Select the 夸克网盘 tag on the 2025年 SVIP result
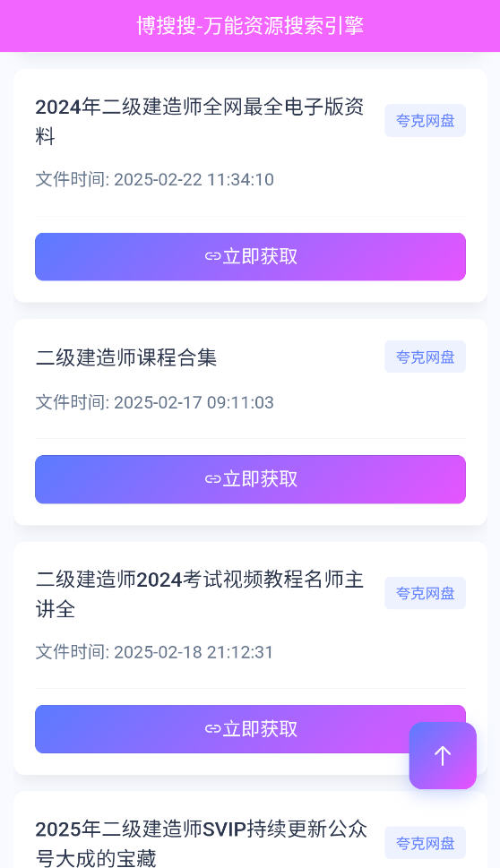The image size is (500, 868). pyautogui.click(x=426, y=843)
